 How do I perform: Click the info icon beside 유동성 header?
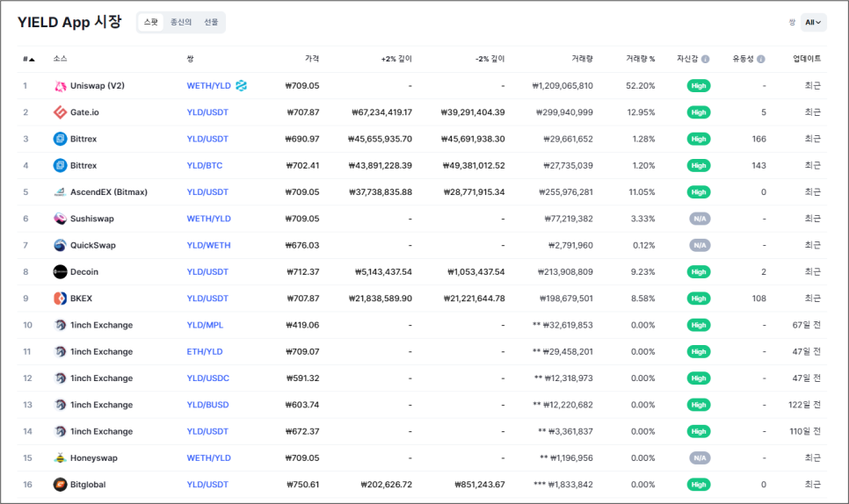pyautogui.click(x=761, y=59)
